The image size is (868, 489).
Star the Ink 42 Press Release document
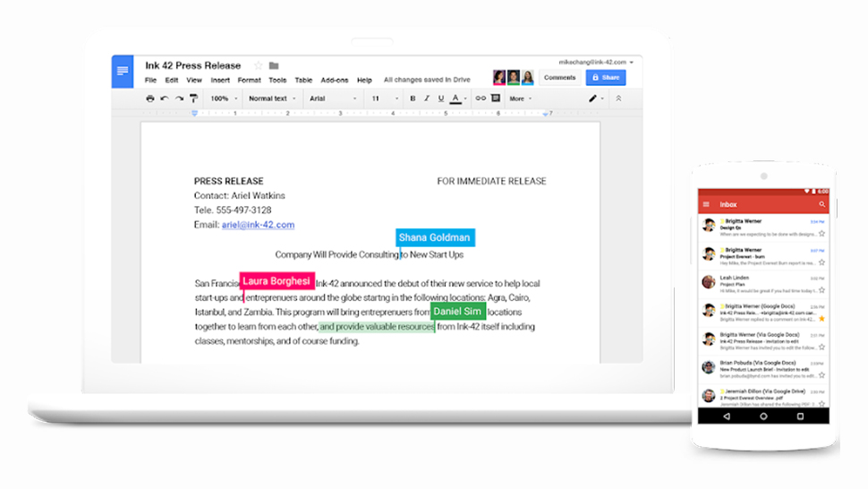(x=258, y=65)
